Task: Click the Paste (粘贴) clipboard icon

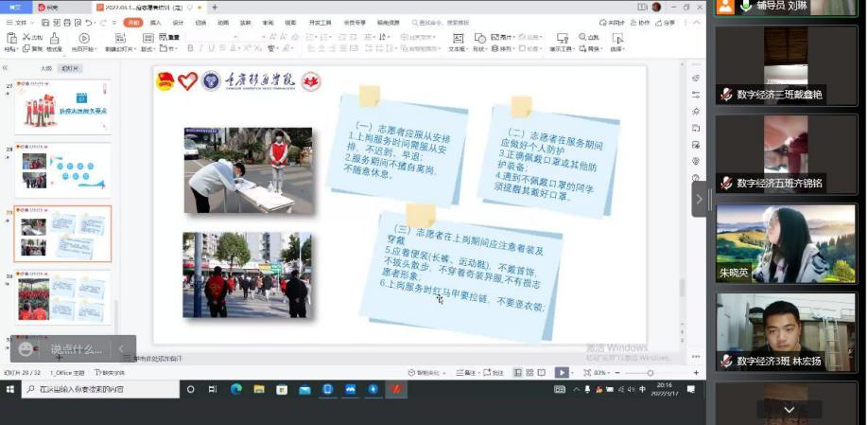Action: pos(9,39)
